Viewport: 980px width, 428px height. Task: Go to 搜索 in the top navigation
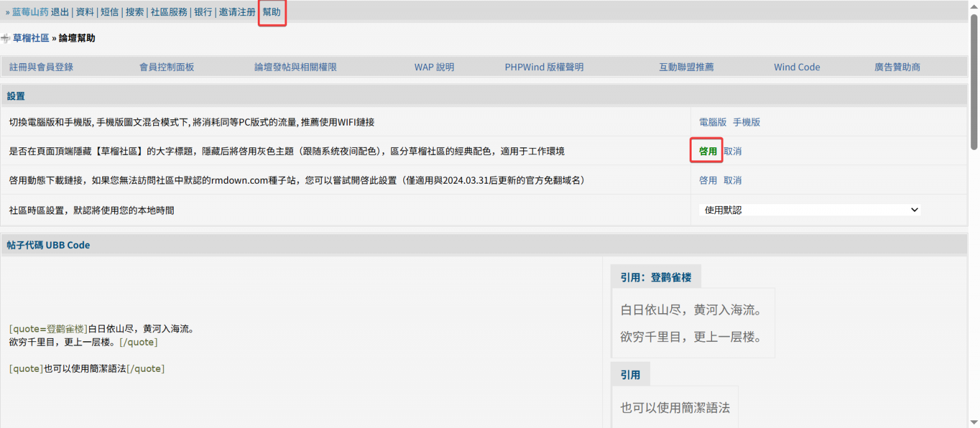point(135,12)
